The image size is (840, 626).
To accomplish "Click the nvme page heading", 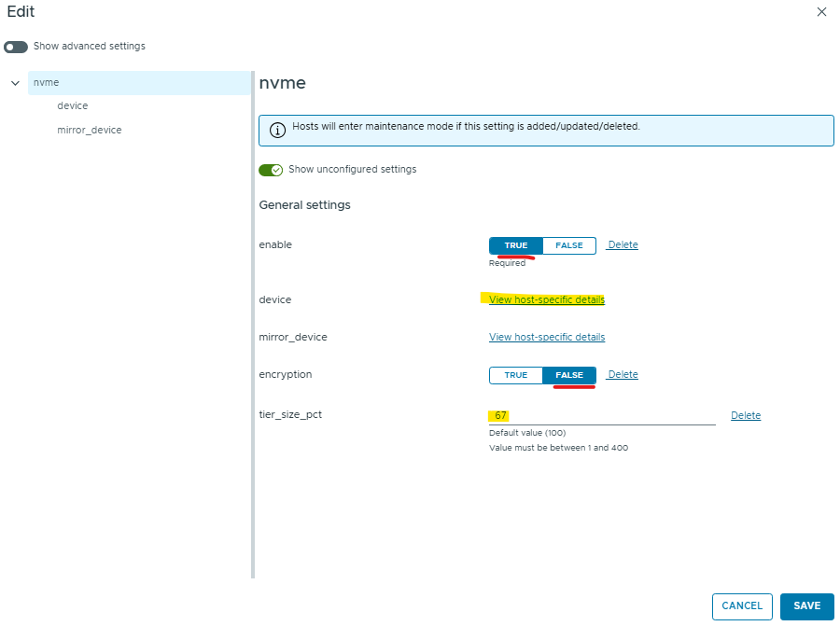I will click(282, 84).
